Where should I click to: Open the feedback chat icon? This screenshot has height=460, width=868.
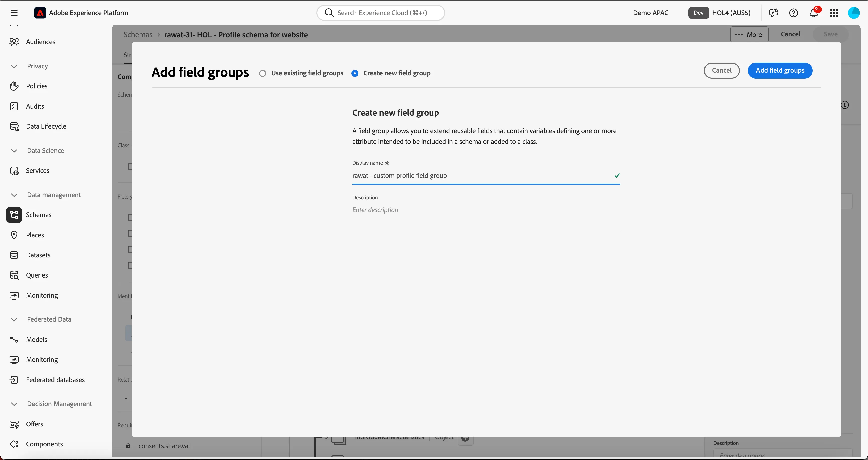pyautogui.click(x=773, y=13)
